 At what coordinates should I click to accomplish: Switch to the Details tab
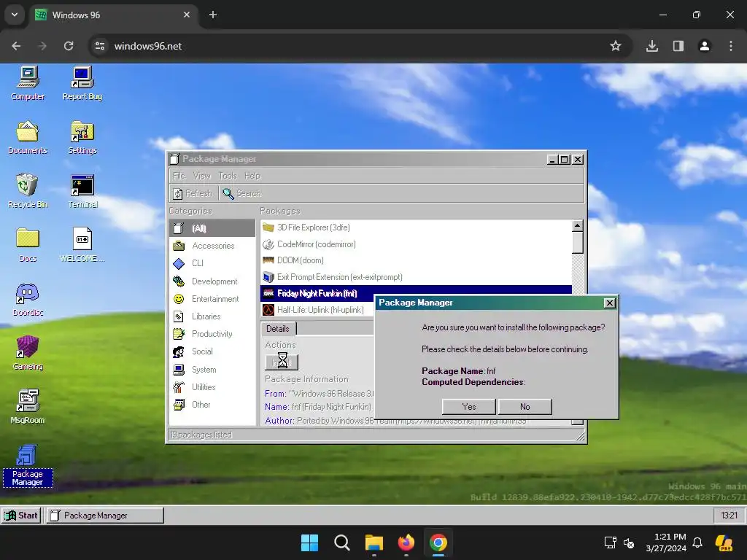pyautogui.click(x=278, y=329)
